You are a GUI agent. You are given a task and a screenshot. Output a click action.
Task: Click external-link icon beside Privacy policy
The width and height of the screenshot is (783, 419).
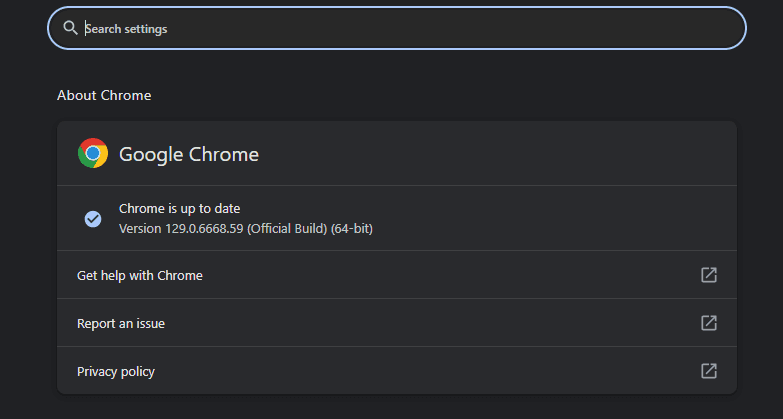click(x=709, y=371)
